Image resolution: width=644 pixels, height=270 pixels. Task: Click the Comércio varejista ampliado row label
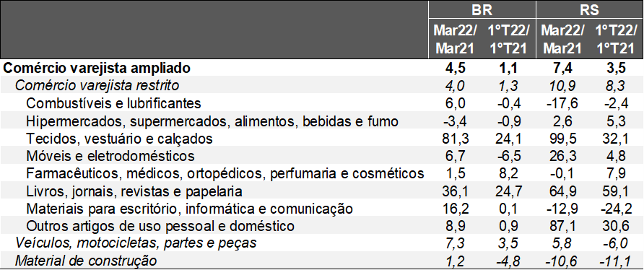[x=97, y=68]
